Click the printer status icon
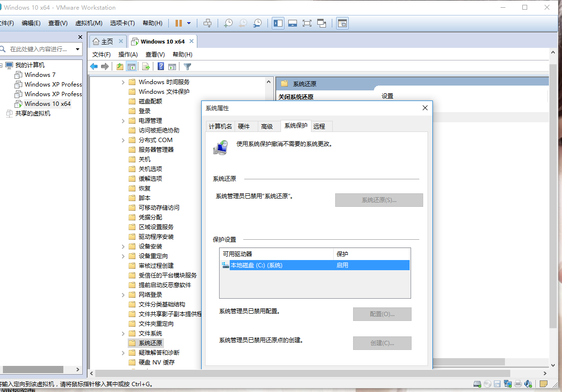This screenshot has width=562, height=392. point(518,384)
